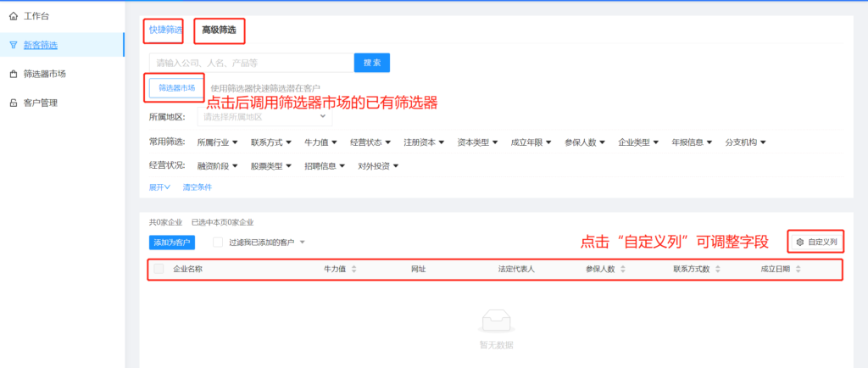Click the 自定义列 gear icon
The image size is (868, 368).
click(799, 243)
